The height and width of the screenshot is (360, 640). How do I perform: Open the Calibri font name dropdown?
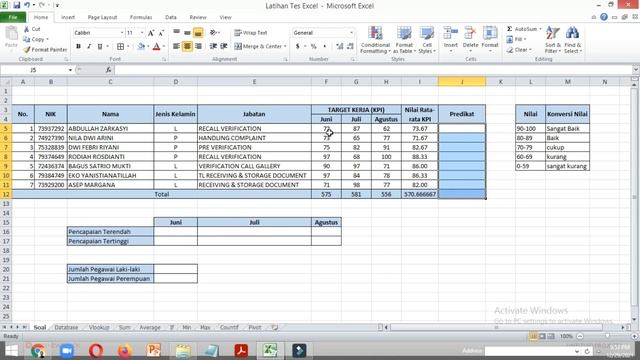click(122, 33)
